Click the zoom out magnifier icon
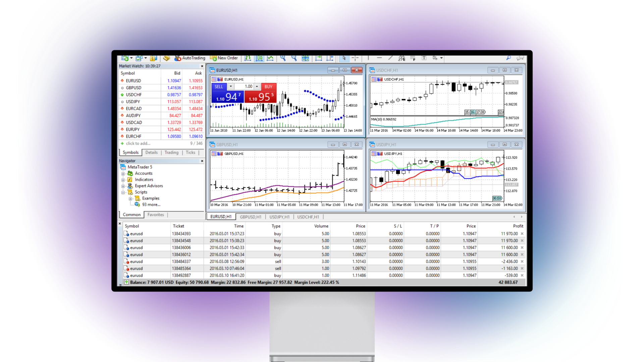Screen dimensions: 644x362 (x=294, y=58)
